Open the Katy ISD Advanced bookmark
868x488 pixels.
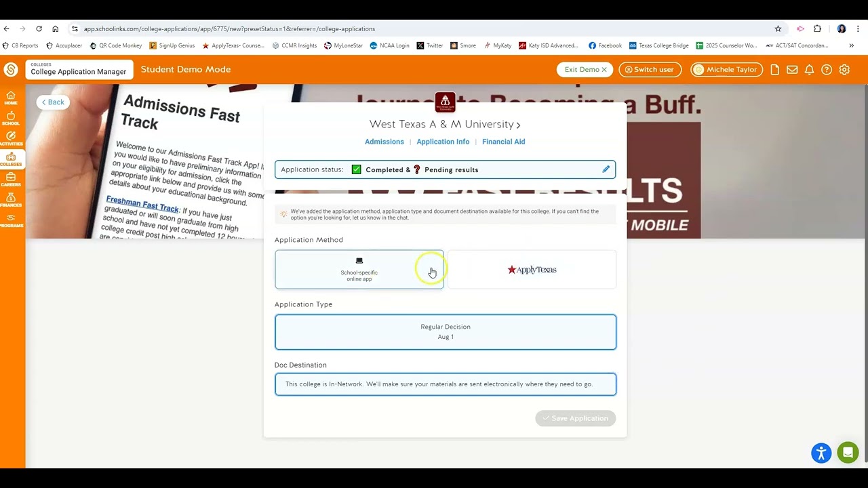tap(549, 45)
